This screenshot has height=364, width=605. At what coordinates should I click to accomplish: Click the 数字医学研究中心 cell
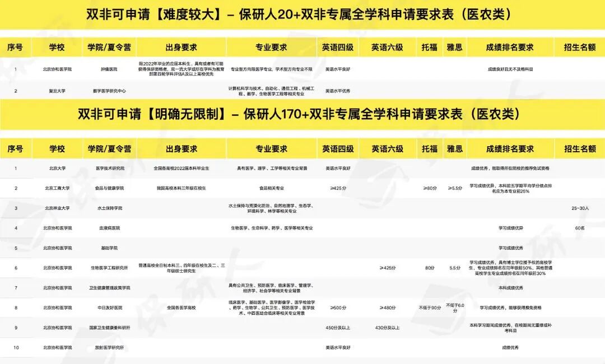coord(109,91)
